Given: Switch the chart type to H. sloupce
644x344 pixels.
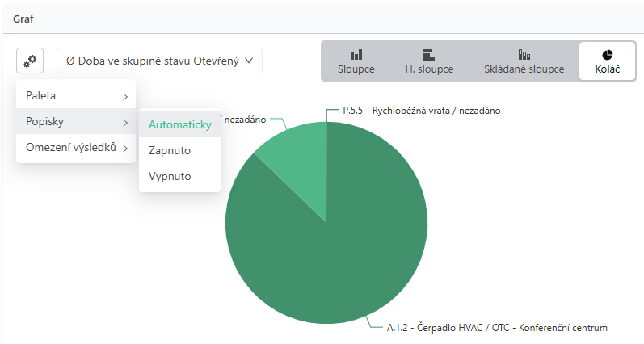Looking at the screenshot, I should pos(429,61).
